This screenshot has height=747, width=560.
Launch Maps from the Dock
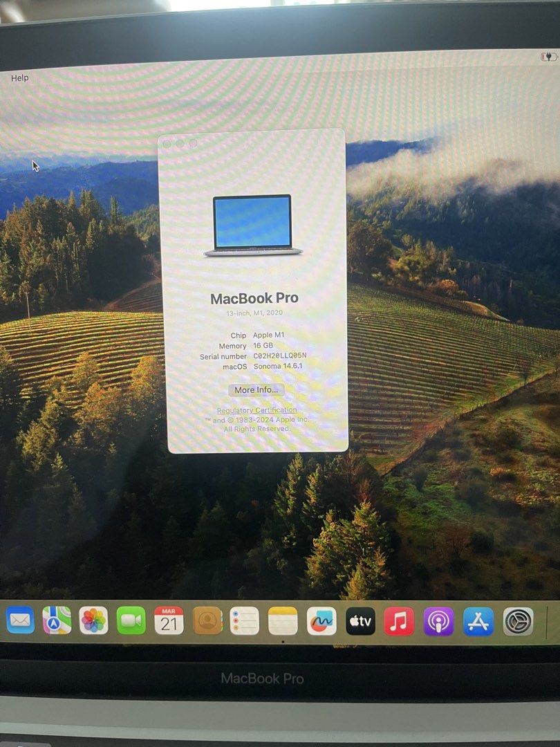[57, 620]
